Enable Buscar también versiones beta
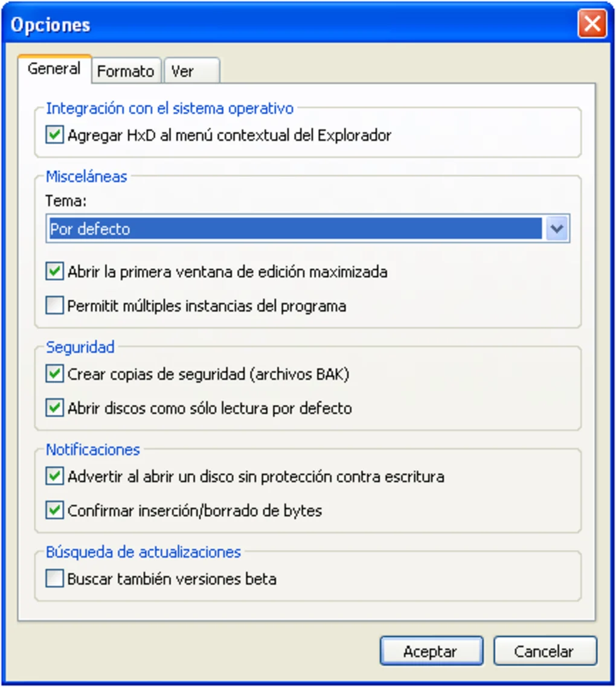This screenshot has width=616, height=687. (54, 579)
